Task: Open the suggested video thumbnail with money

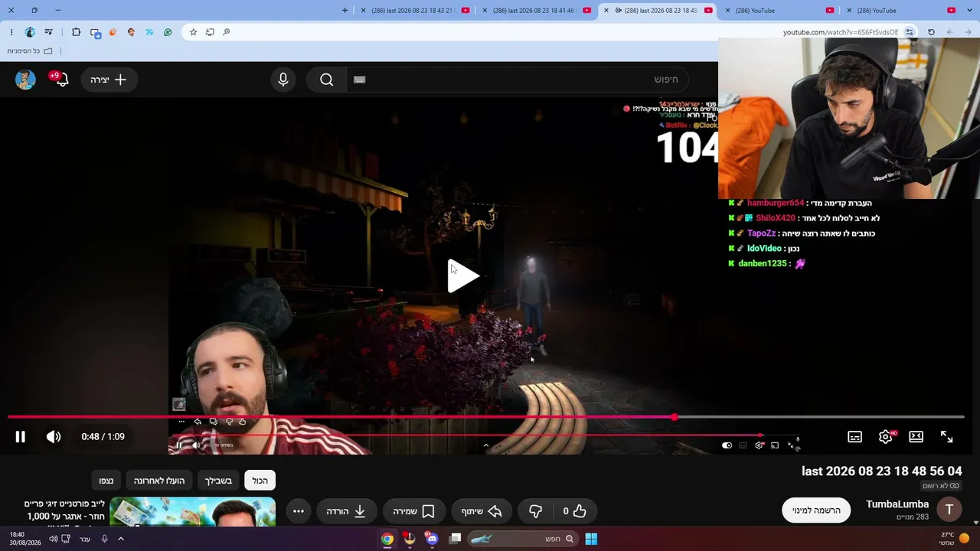Action: (x=192, y=512)
